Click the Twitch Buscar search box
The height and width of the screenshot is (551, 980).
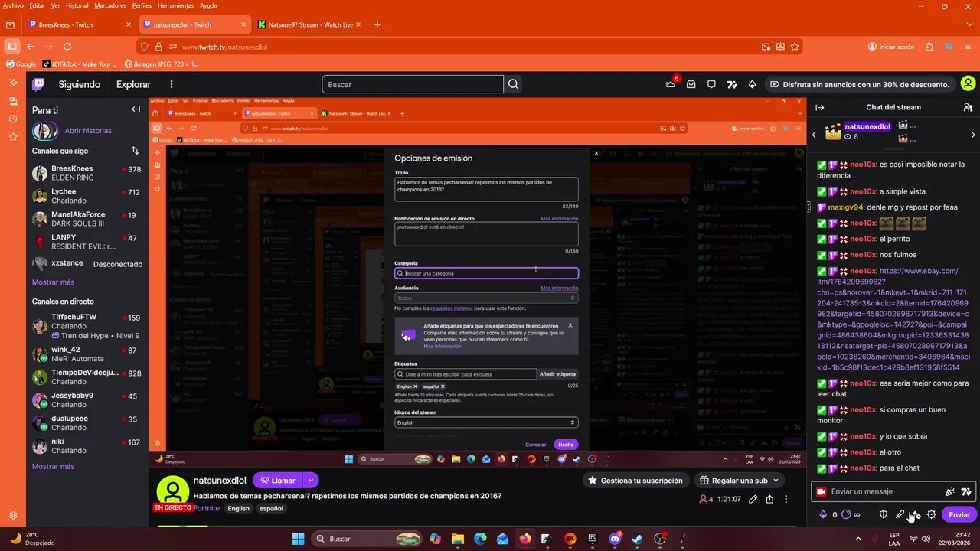[x=413, y=84]
